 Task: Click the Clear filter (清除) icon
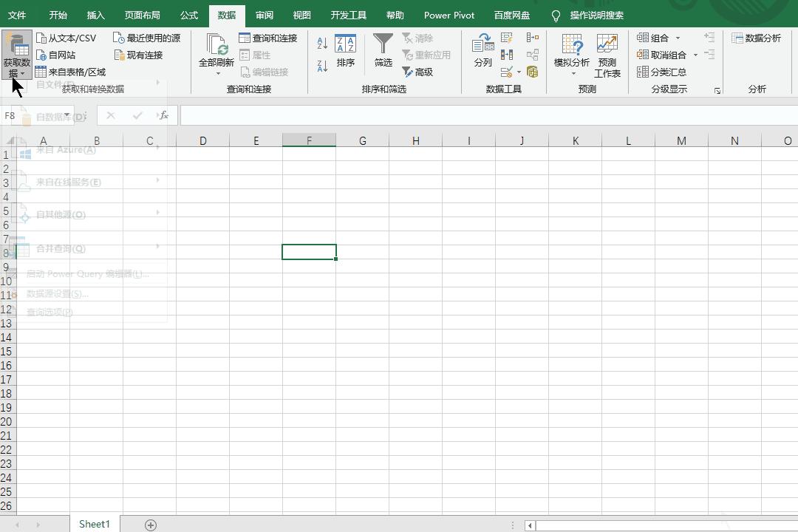click(x=407, y=38)
